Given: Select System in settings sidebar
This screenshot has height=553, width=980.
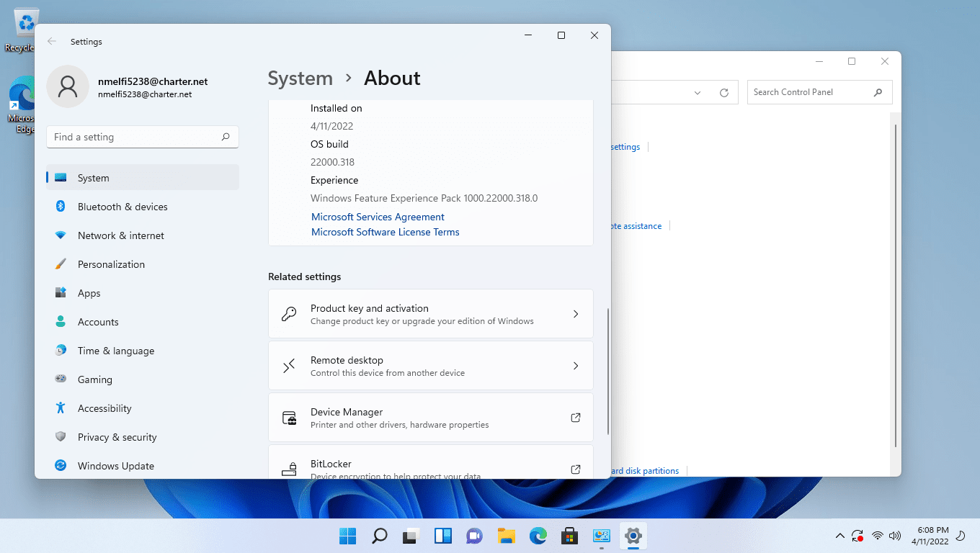Looking at the screenshot, I should [143, 178].
